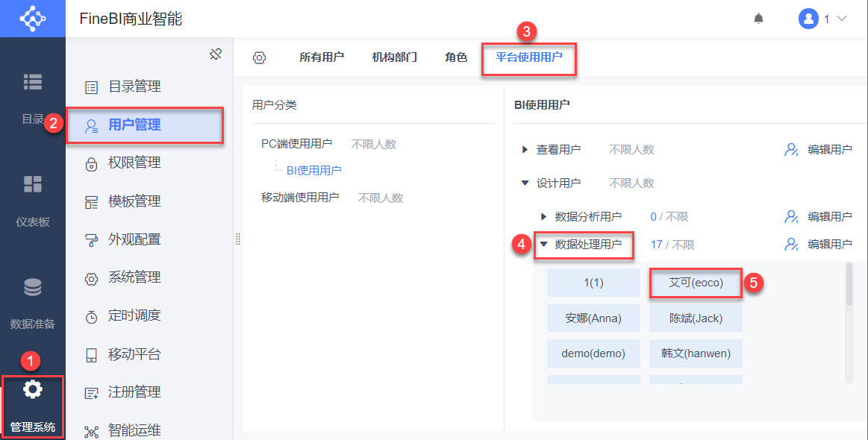Click edit-user icon in 数据处理用户 row
The image size is (868, 440).
pyautogui.click(x=792, y=244)
